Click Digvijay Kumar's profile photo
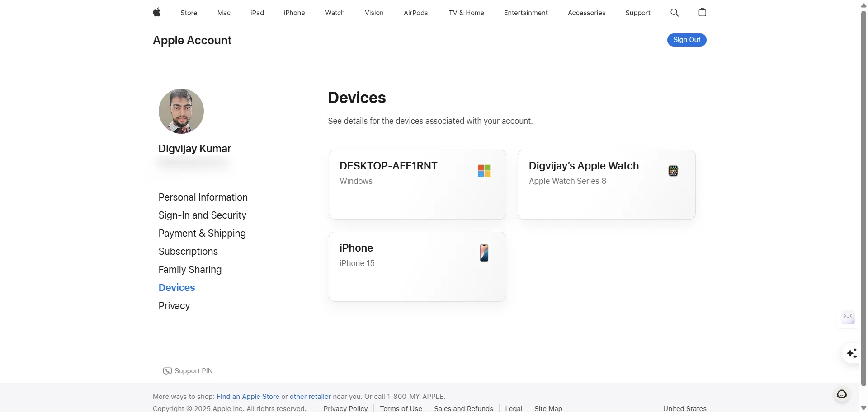The image size is (868, 412). pos(181,111)
